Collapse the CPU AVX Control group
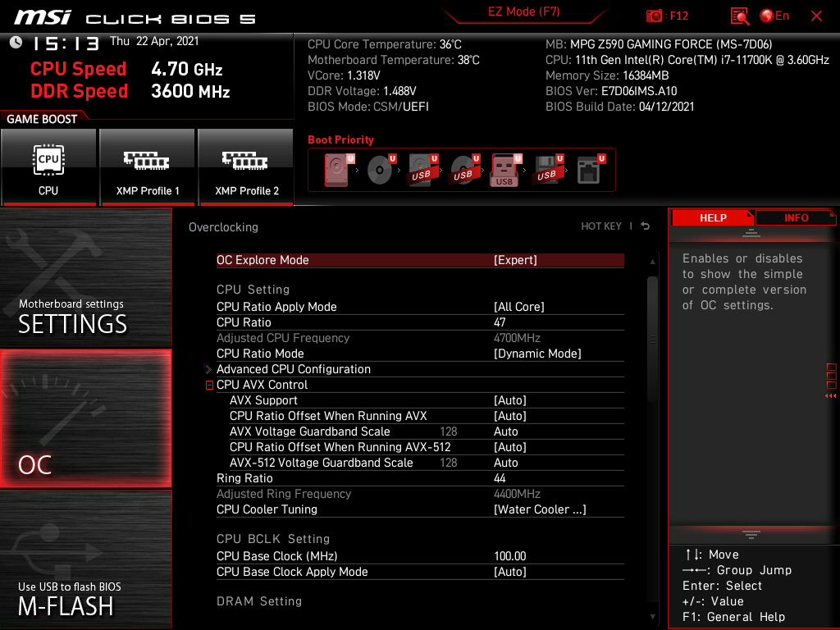Screen dimensions: 840x630 coord(209,386)
